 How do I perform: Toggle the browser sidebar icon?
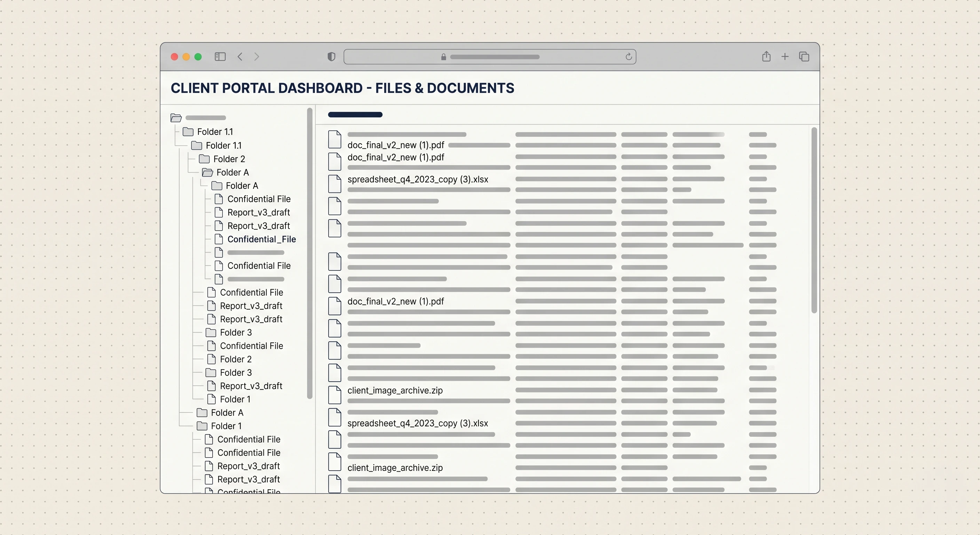pyautogui.click(x=220, y=57)
